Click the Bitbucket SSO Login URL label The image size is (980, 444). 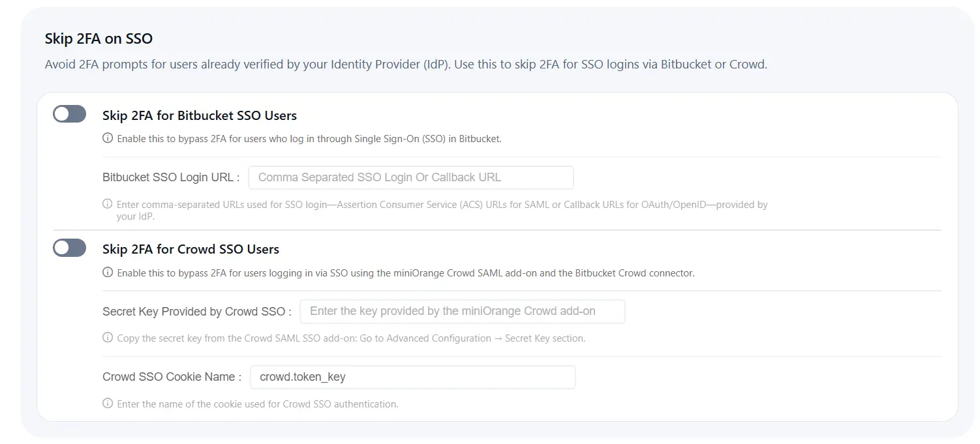pos(170,177)
